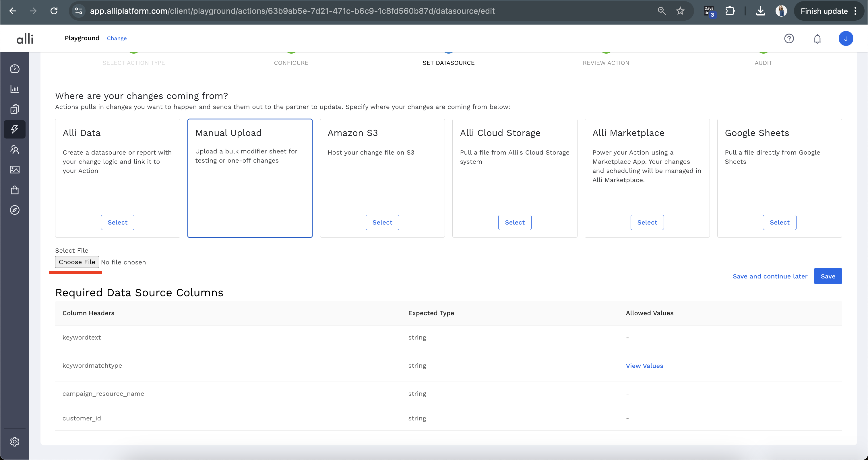The width and height of the screenshot is (868, 460).
Task: Open the compass explore sidebar icon
Action: [14, 210]
